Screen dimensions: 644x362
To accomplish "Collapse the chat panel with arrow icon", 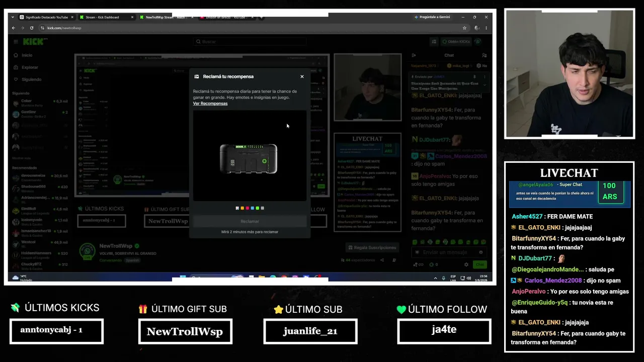I will [414, 55].
